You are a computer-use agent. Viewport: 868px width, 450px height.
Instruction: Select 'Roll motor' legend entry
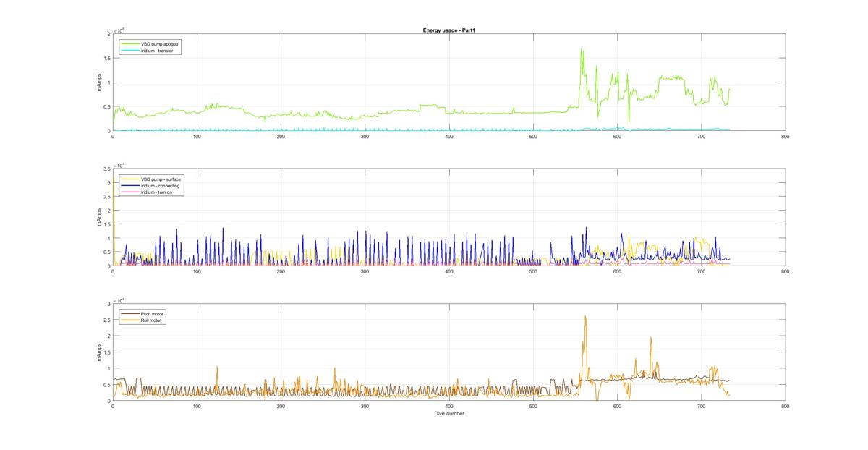[x=151, y=320]
